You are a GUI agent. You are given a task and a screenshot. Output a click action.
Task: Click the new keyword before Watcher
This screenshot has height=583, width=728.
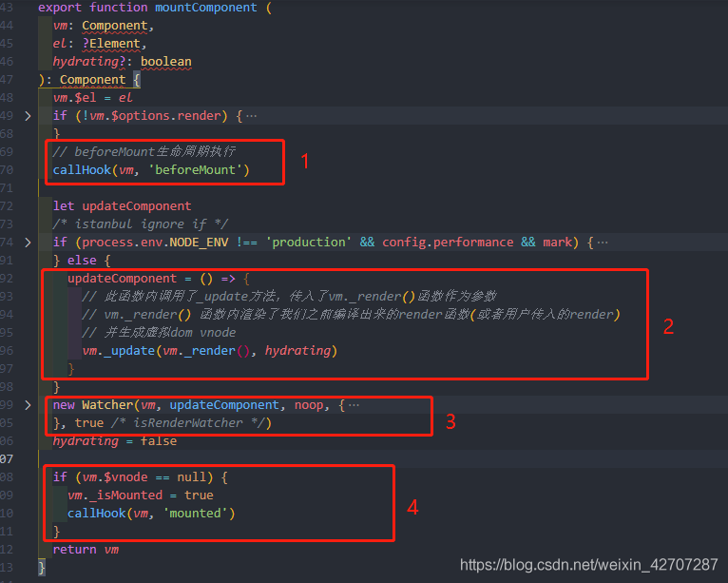point(64,405)
